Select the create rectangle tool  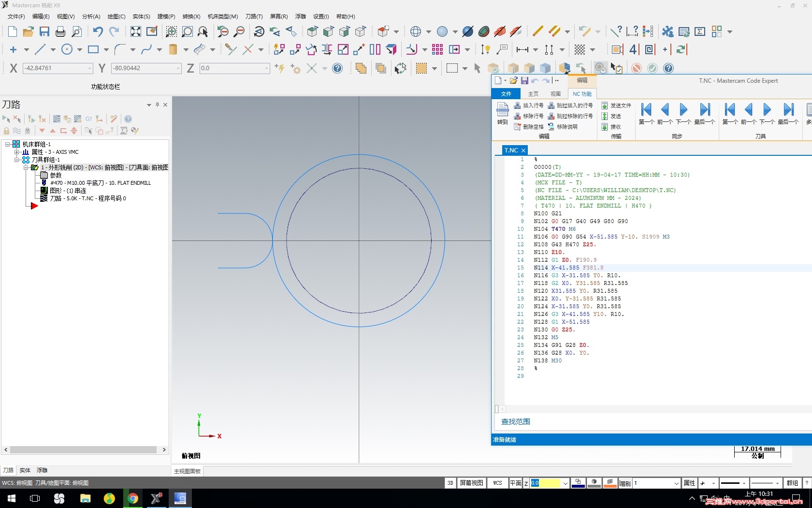point(93,49)
